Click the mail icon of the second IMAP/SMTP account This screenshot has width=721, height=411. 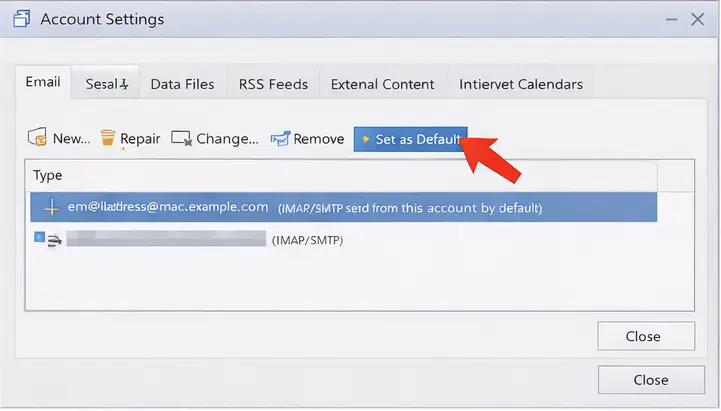(x=54, y=240)
